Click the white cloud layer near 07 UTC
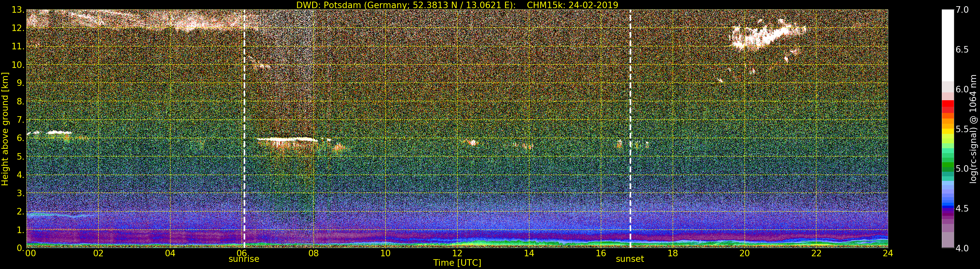The height and width of the screenshot is (269, 980). 287,139
